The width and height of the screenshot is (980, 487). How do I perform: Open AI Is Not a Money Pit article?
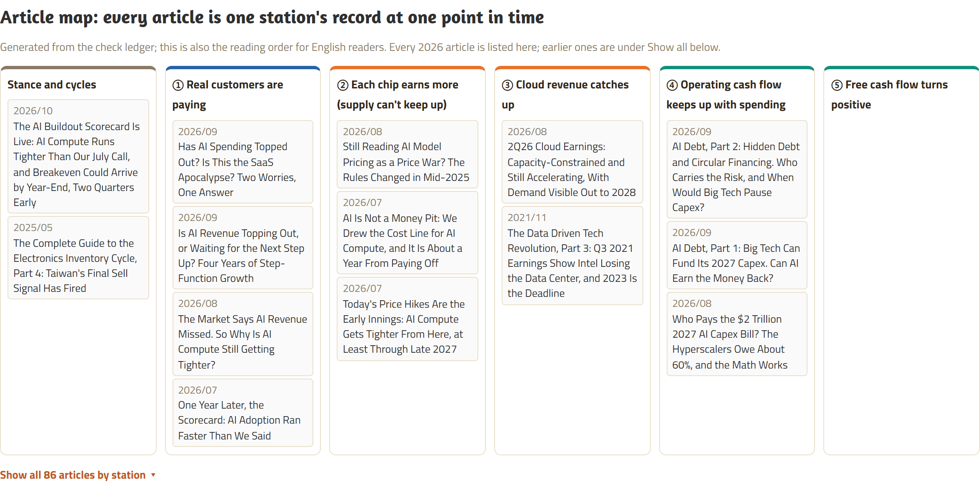click(407, 233)
